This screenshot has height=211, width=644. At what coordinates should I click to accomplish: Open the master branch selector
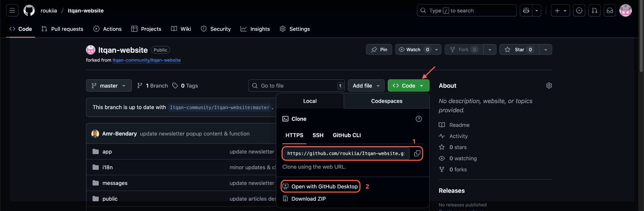pos(109,86)
